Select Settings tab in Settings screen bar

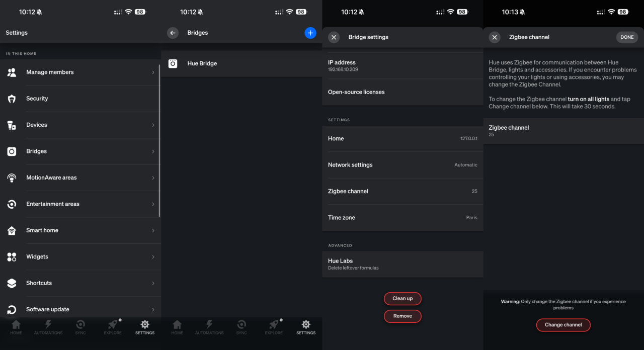tap(145, 327)
